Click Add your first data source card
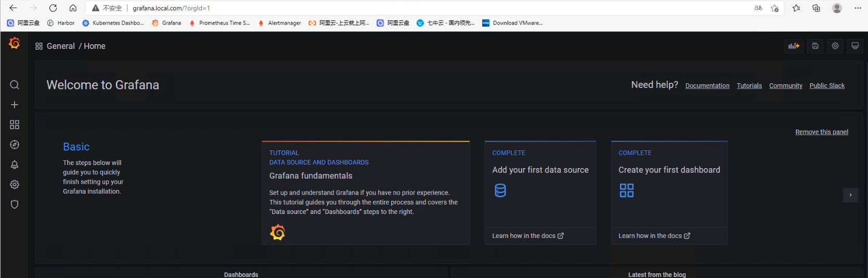868x278 pixels. [540, 193]
